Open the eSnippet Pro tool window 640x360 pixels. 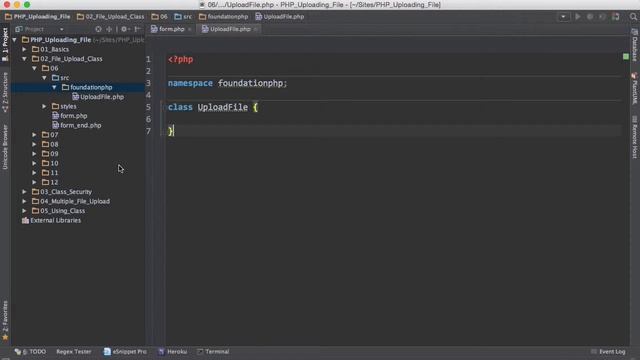[x=125, y=351]
